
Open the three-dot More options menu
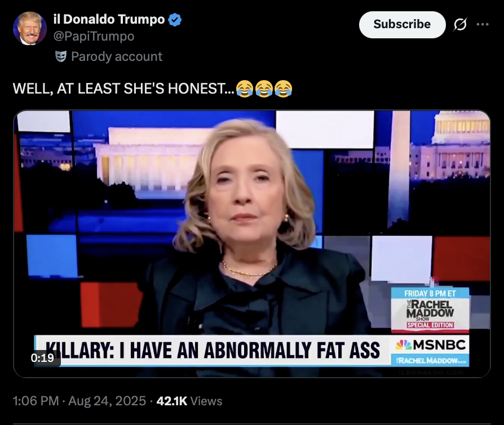483,24
